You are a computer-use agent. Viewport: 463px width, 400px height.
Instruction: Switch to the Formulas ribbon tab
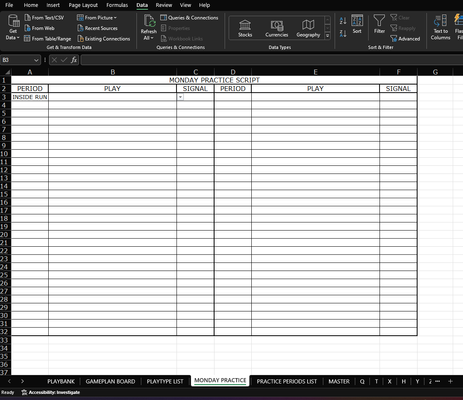(x=117, y=5)
